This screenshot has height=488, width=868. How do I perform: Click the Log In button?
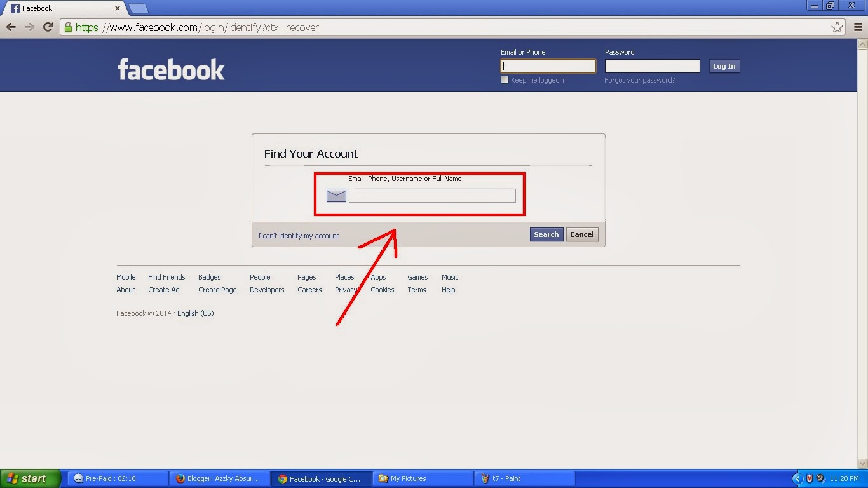pyautogui.click(x=724, y=65)
